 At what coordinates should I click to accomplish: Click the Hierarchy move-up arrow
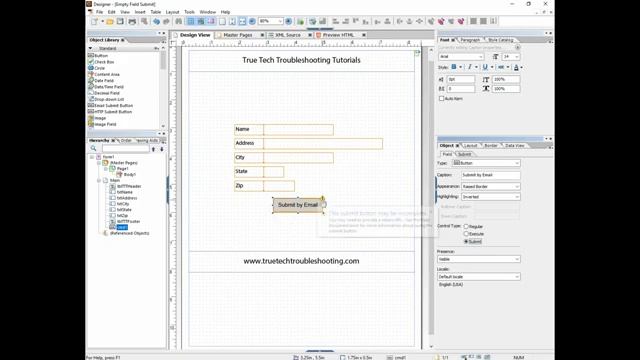coord(153,149)
